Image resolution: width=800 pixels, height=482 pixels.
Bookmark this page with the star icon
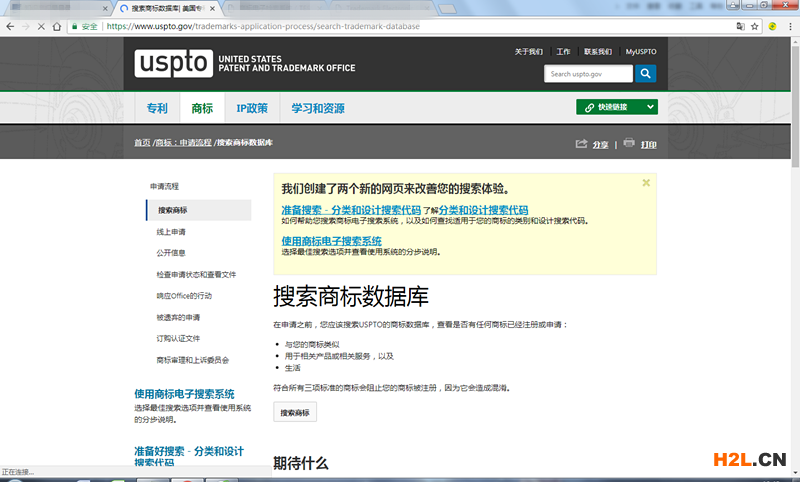755,27
